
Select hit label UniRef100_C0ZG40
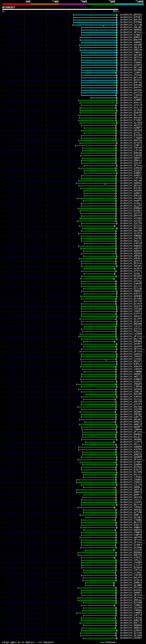coord(131,359)
